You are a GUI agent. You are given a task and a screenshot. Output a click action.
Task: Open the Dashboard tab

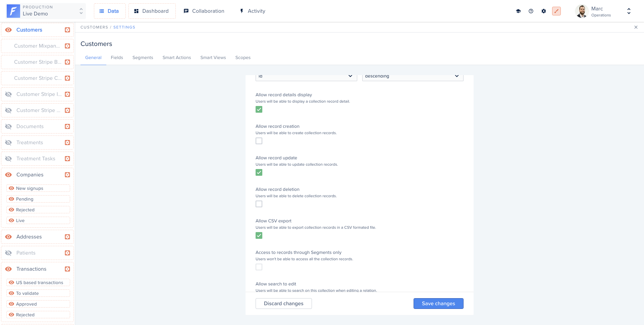point(152,11)
